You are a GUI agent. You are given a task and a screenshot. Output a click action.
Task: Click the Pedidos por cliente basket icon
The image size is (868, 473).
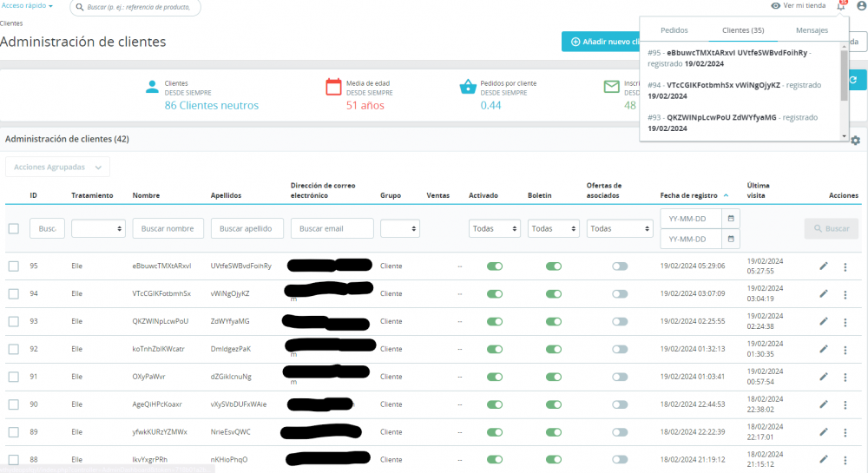coord(468,87)
